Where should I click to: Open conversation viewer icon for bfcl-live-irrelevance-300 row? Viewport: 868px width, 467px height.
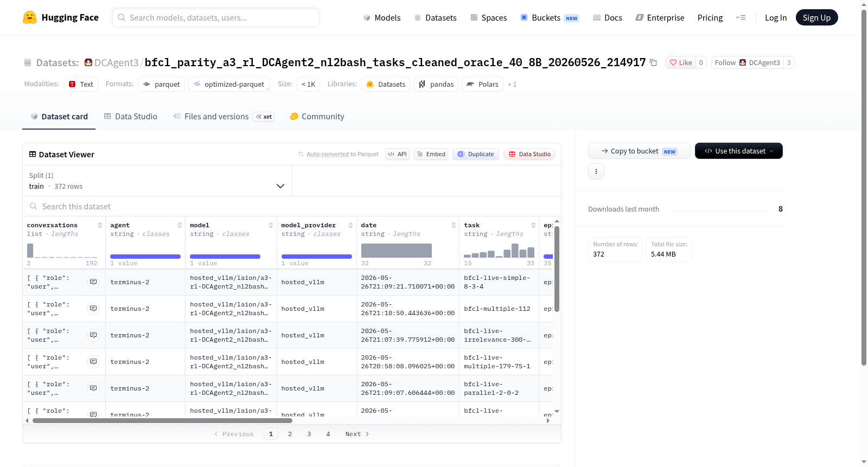click(93, 335)
